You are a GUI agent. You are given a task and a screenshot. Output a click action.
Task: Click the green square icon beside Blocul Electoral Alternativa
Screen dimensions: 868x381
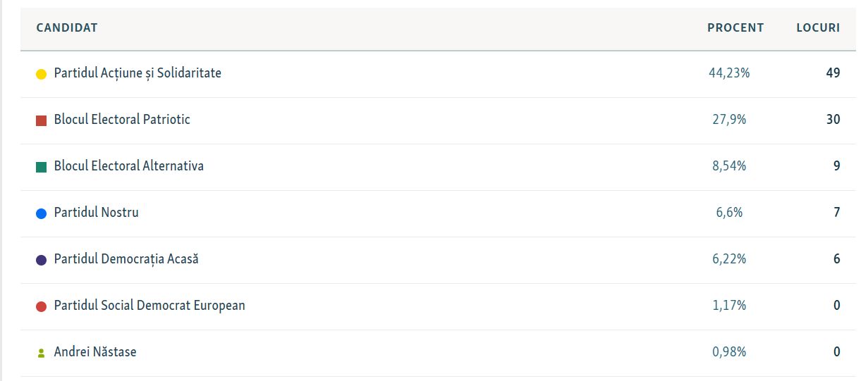point(41,167)
